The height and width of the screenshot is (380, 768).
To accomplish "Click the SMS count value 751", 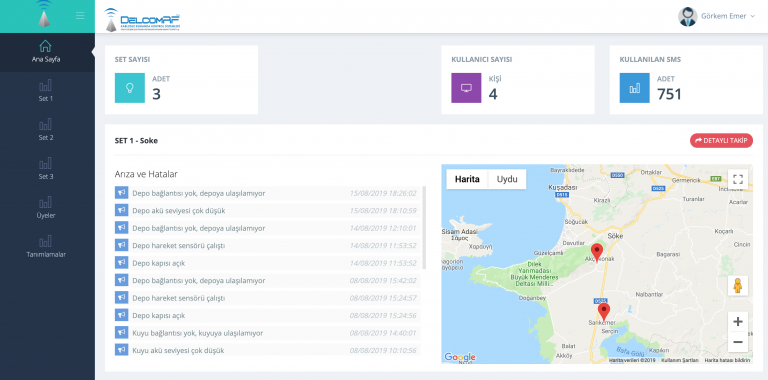I will [669, 94].
